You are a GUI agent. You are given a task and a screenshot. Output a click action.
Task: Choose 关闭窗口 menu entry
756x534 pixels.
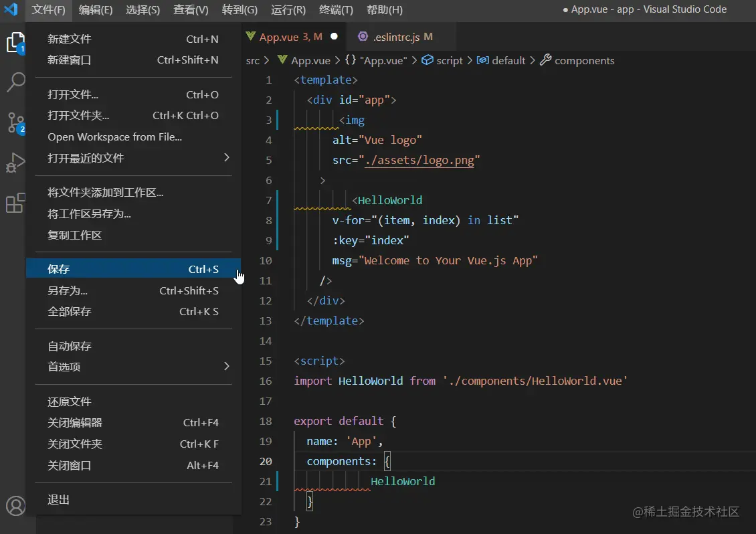[x=134, y=466]
